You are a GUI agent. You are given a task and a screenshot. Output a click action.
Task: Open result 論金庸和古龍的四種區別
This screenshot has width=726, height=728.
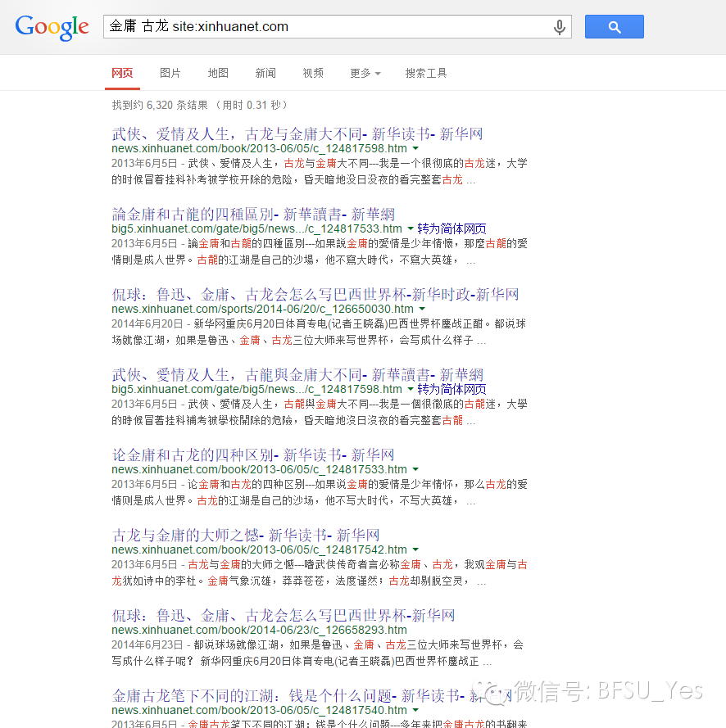coord(253,215)
